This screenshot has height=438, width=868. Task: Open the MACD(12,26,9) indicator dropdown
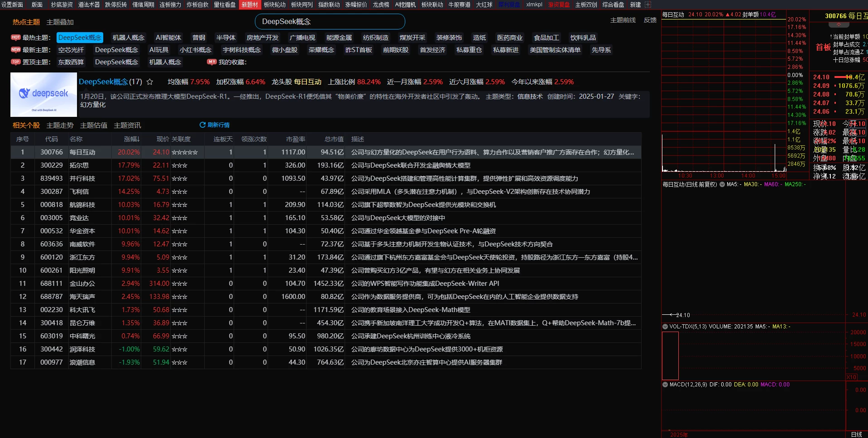(x=665, y=385)
